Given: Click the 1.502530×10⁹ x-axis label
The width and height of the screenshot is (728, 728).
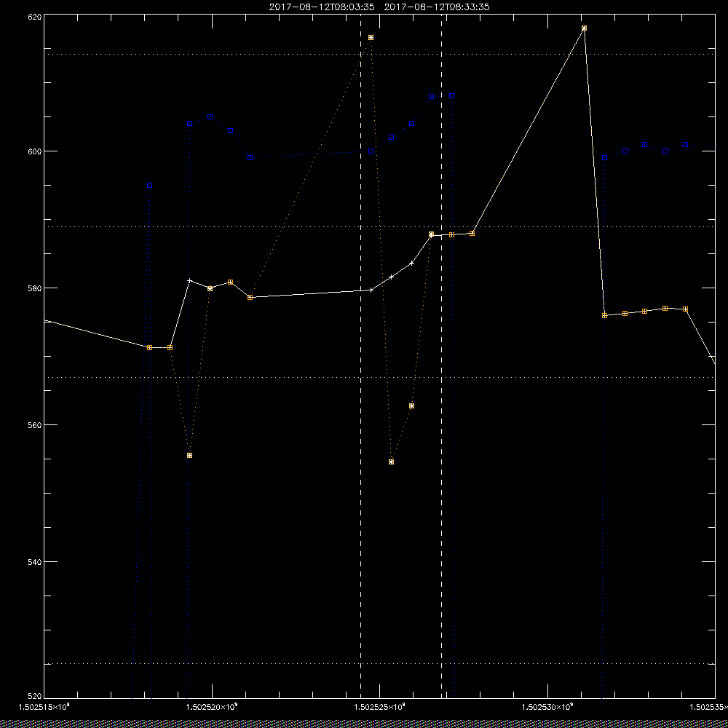Looking at the screenshot, I should tap(548, 707).
